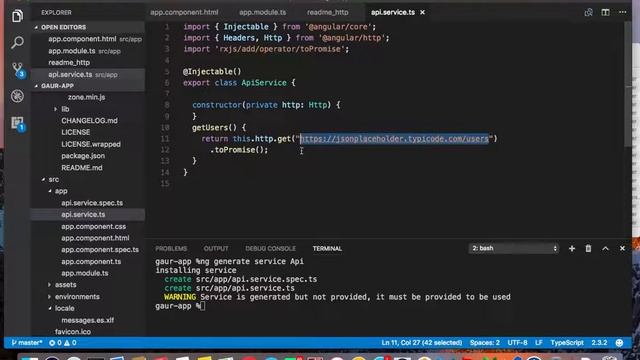The width and height of the screenshot is (640, 360).
Task: Click the errors count in status bar
Action: tap(55, 343)
